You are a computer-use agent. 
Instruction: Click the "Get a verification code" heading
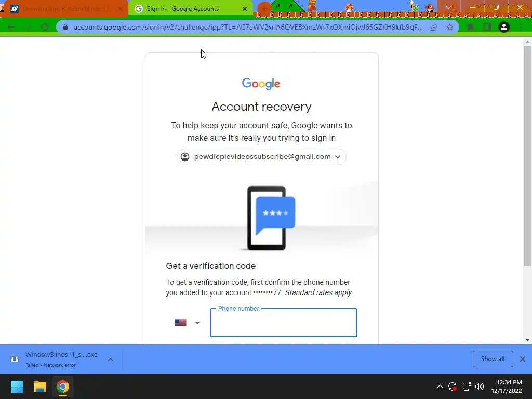point(211,266)
